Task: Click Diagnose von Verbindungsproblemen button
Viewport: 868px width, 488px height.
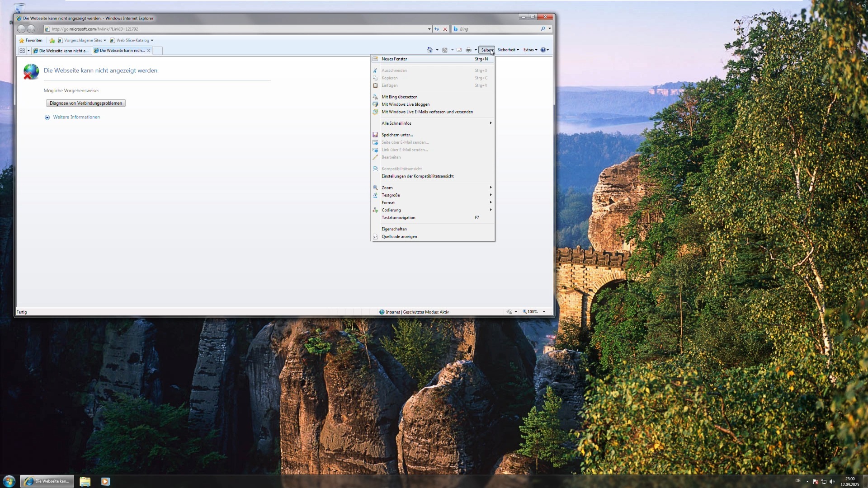Action: click(x=85, y=103)
